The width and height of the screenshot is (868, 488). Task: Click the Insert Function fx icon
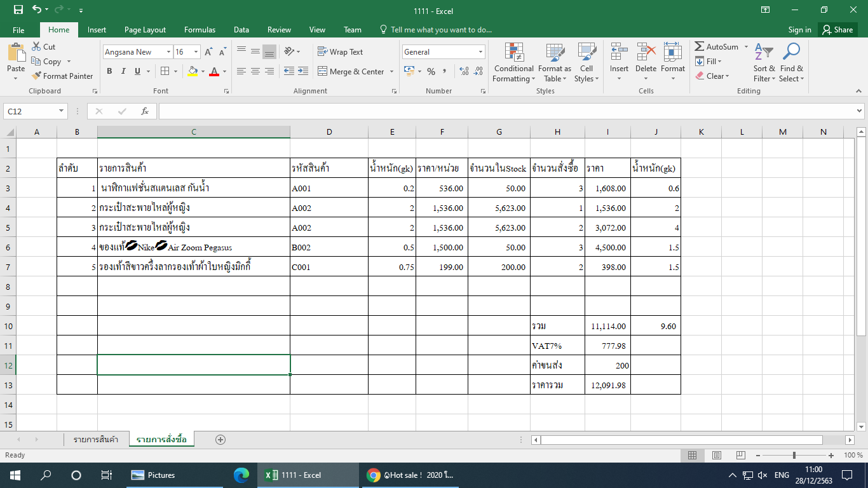pyautogui.click(x=145, y=111)
